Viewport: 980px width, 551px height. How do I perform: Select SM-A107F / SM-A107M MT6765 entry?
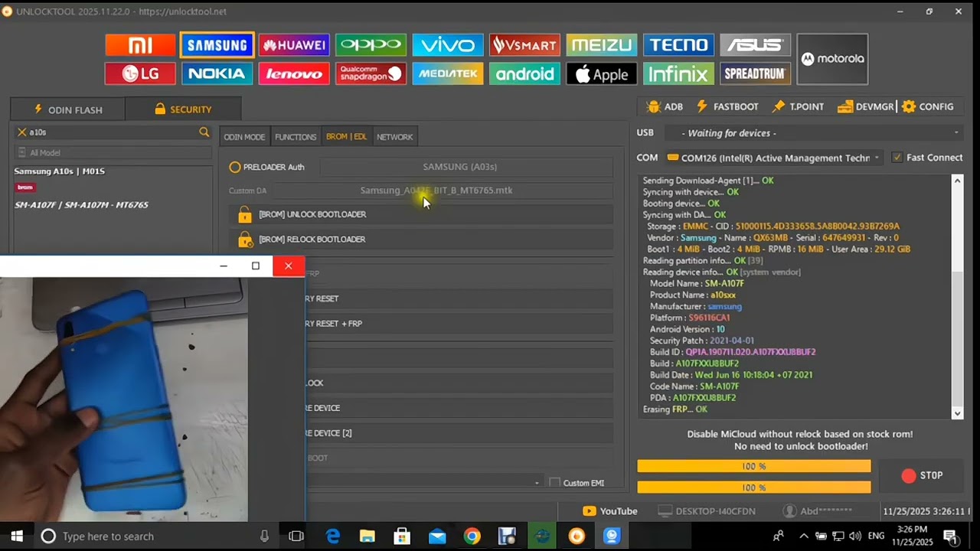coord(81,205)
